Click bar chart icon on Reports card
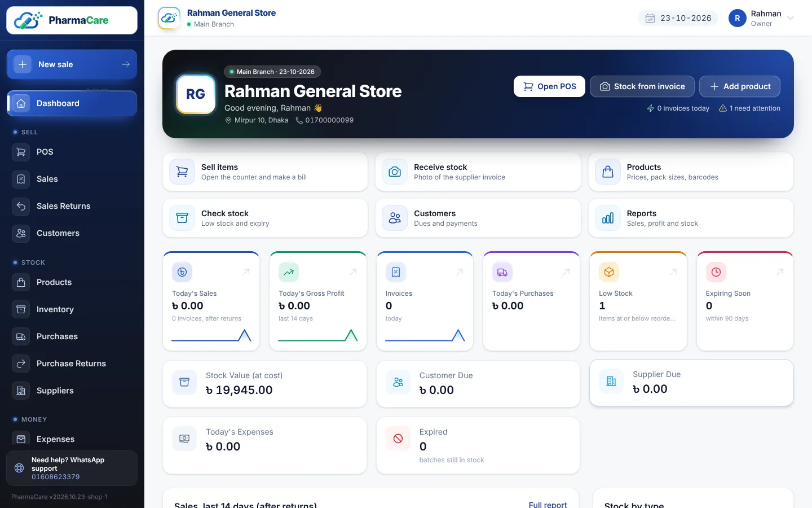Viewport: 812px width, 508px height. (x=608, y=218)
